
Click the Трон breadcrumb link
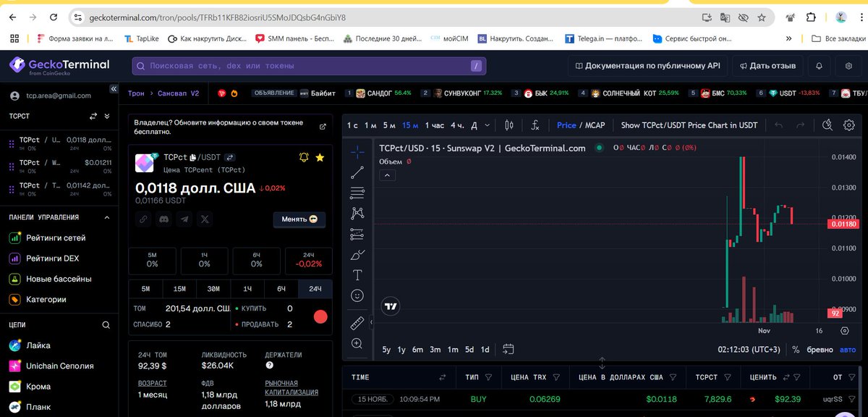click(x=136, y=93)
